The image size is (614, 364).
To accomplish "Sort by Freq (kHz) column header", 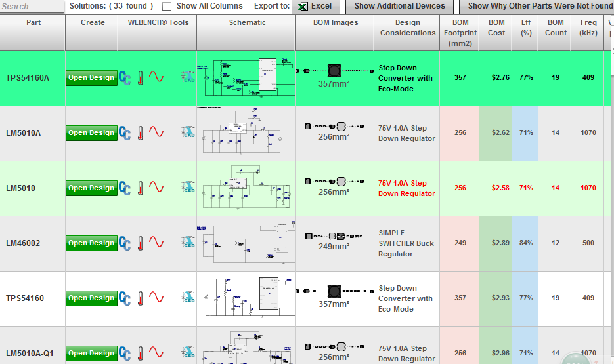I will click(588, 32).
